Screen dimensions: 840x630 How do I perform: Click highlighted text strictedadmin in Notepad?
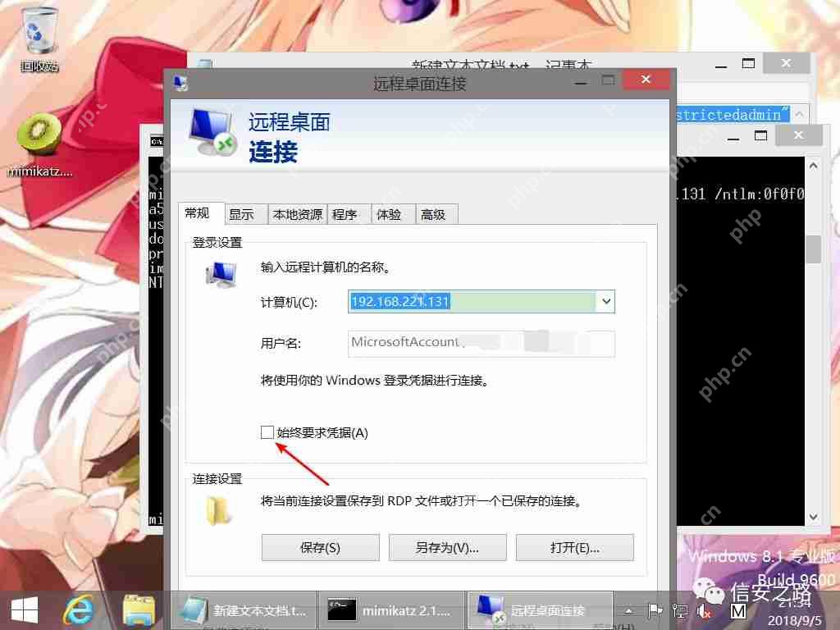coord(732,114)
